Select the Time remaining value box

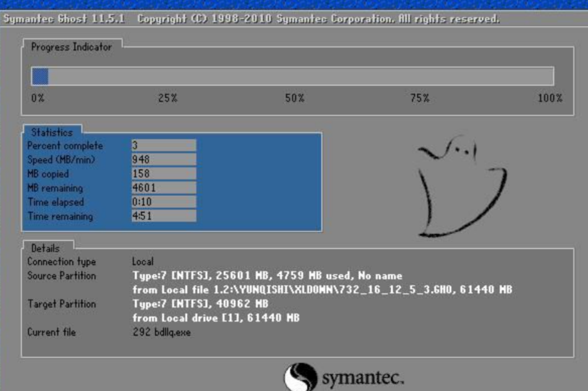coord(163,216)
